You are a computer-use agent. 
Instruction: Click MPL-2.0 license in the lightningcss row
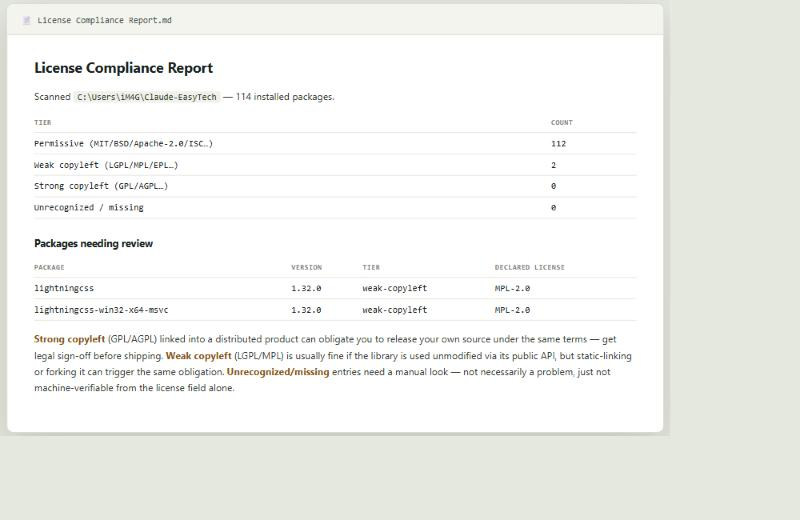pos(512,288)
